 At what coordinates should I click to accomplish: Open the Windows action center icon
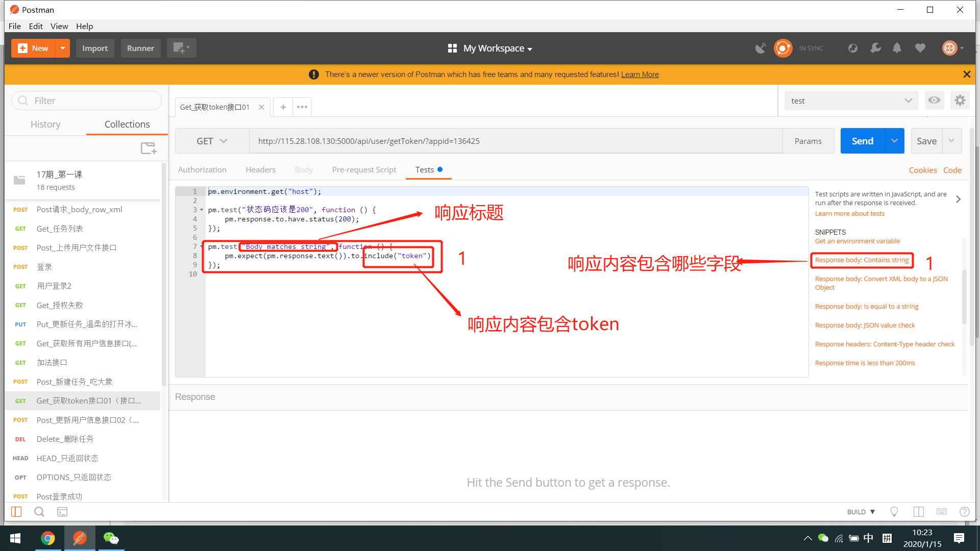[x=959, y=538]
